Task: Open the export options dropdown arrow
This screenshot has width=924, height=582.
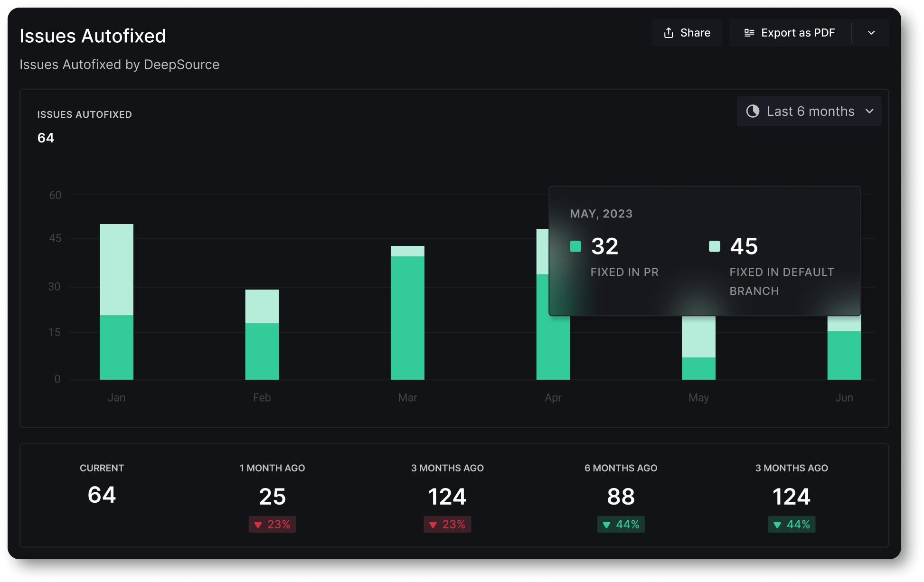Action: [871, 33]
